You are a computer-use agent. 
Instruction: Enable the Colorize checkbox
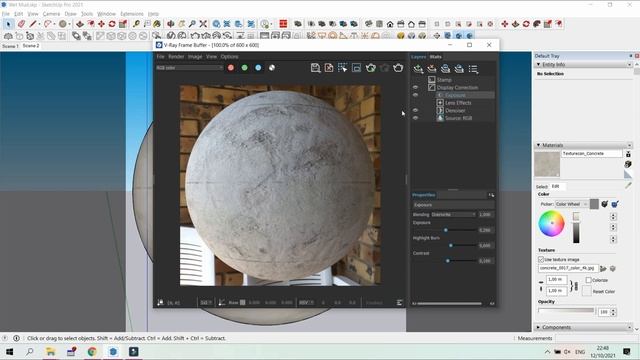(588, 280)
